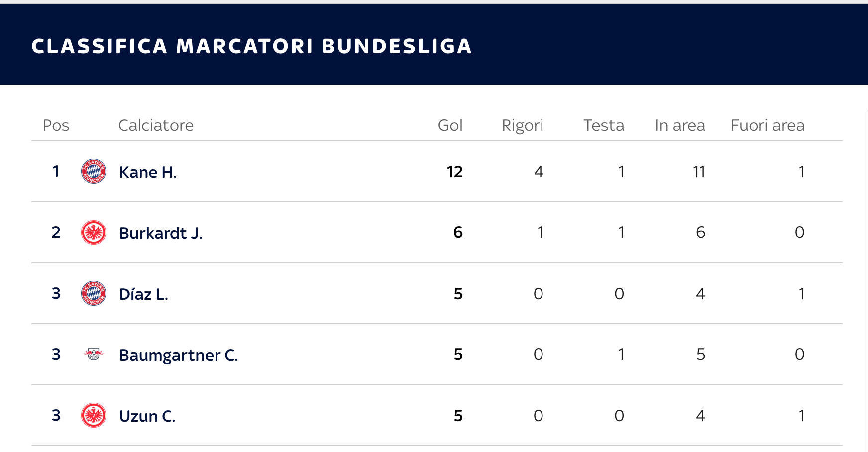868x452 pixels.
Task: Click the Calciatore column header
Action: coord(156,125)
